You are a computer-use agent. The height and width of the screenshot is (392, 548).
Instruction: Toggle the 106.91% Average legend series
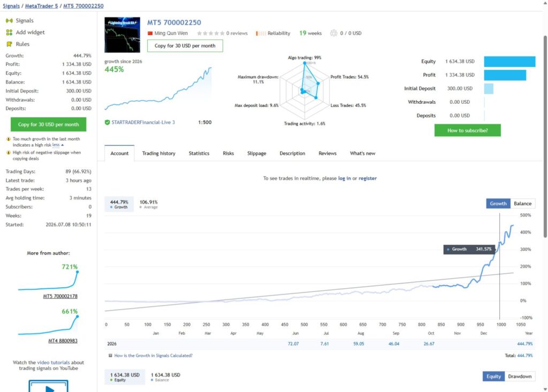tap(149, 204)
